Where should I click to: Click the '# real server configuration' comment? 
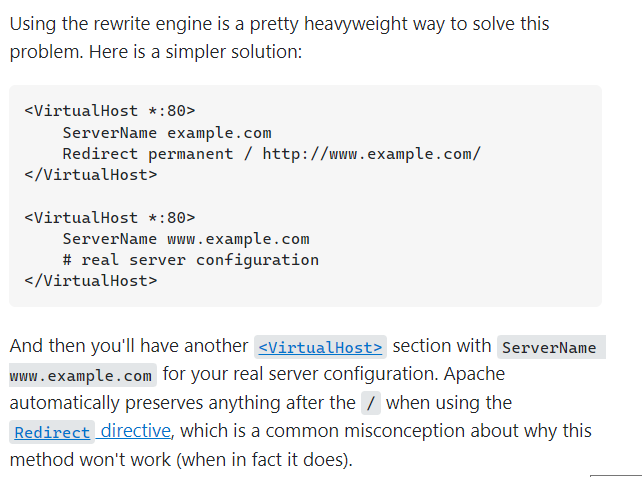click(190, 260)
